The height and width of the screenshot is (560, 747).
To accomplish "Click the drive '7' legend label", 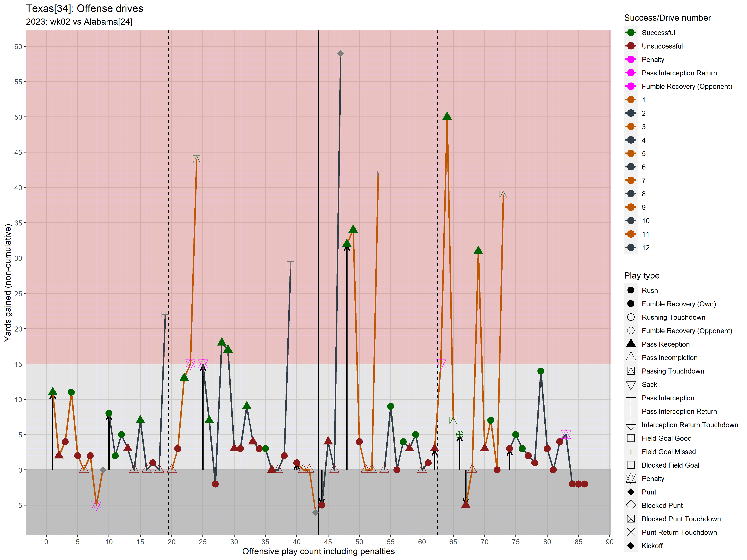I will coord(644,181).
